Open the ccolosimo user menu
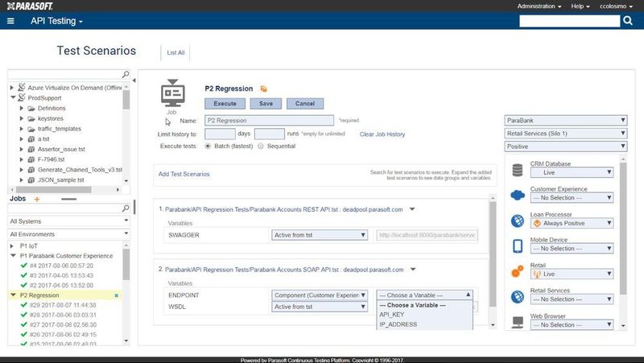The width and height of the screenshot is (644, 363). coord(616,6)
